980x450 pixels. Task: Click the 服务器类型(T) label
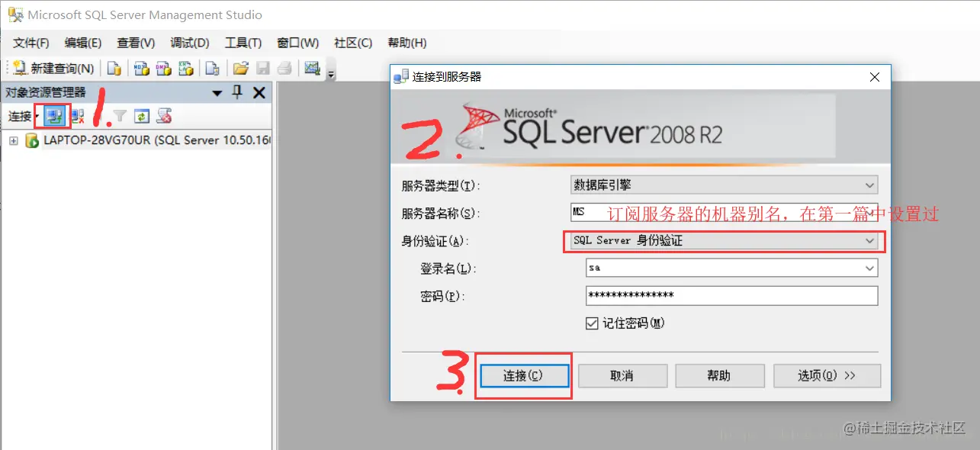point(441,185)
